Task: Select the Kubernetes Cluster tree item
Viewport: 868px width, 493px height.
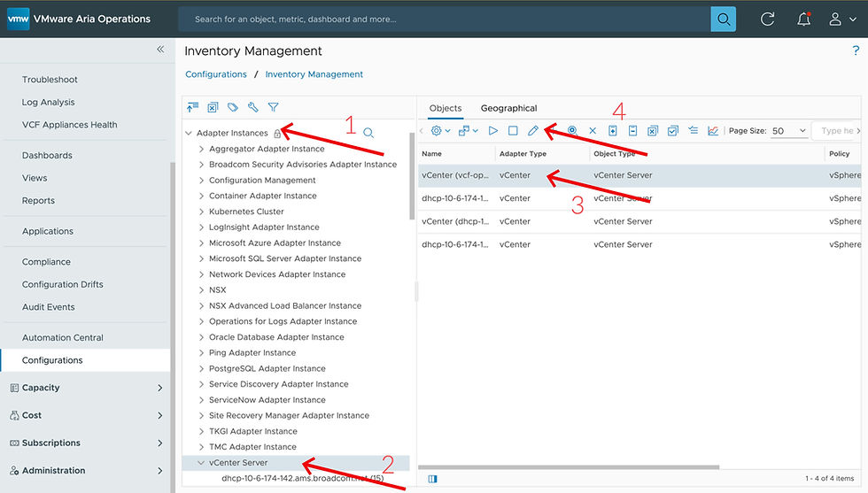Action: coord(246,212)
